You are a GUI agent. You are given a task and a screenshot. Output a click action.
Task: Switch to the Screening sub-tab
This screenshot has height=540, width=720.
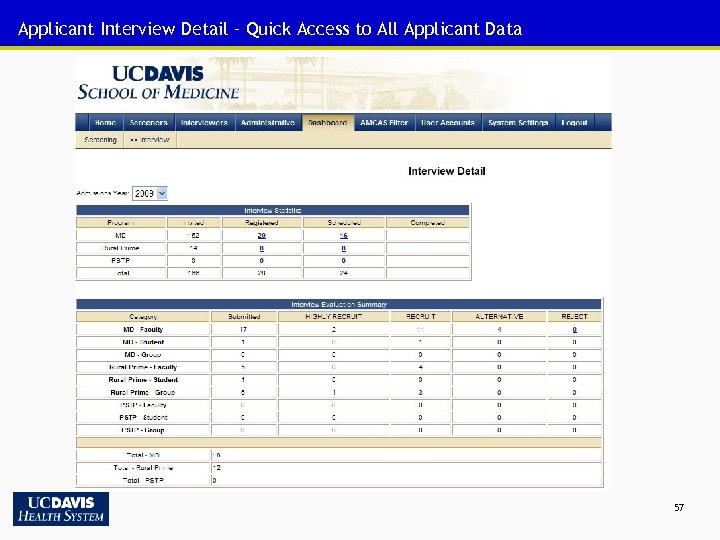(x=100, y=140)
